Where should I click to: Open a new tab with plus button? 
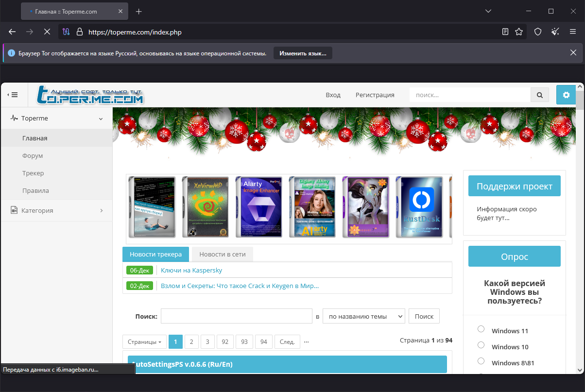coord(138,11)
